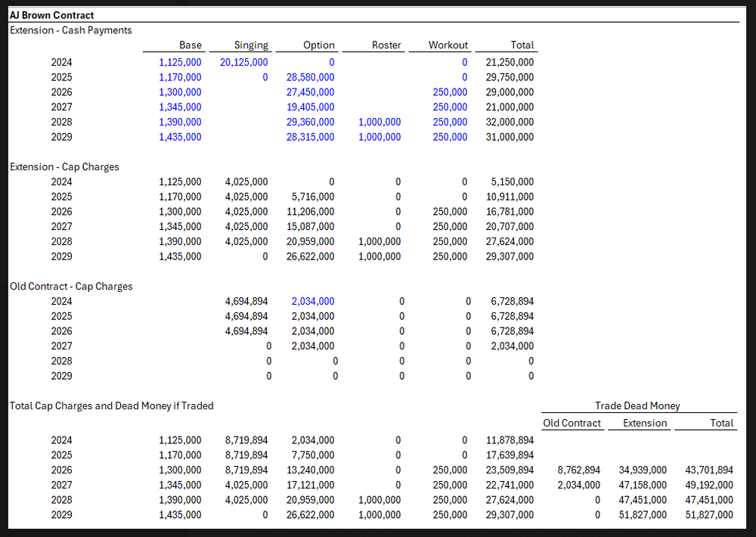
Task: Select the Old Contract dead money column header
Action: [x=572, y=424]
